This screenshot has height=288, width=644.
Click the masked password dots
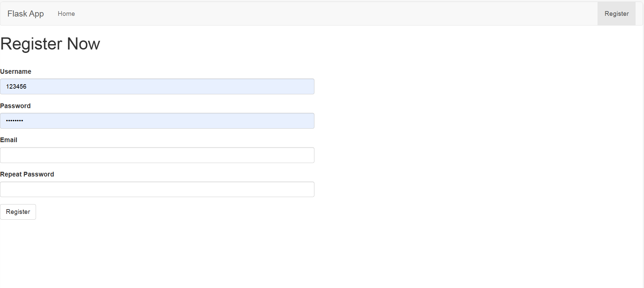(x=14, y=121)
